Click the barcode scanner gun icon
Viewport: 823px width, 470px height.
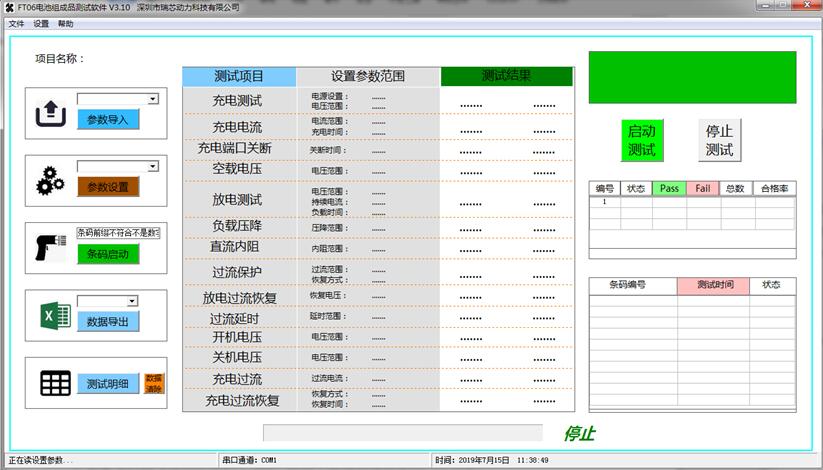pos(50,248)
